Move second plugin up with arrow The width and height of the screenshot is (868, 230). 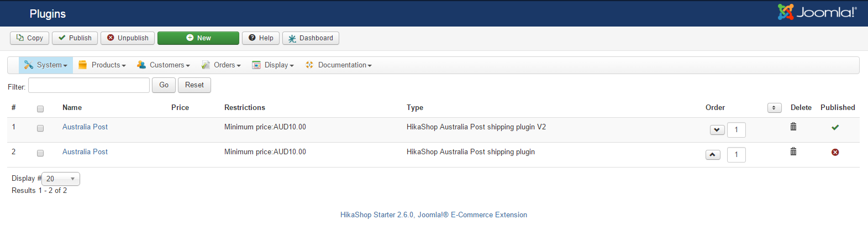click(713, 155)
